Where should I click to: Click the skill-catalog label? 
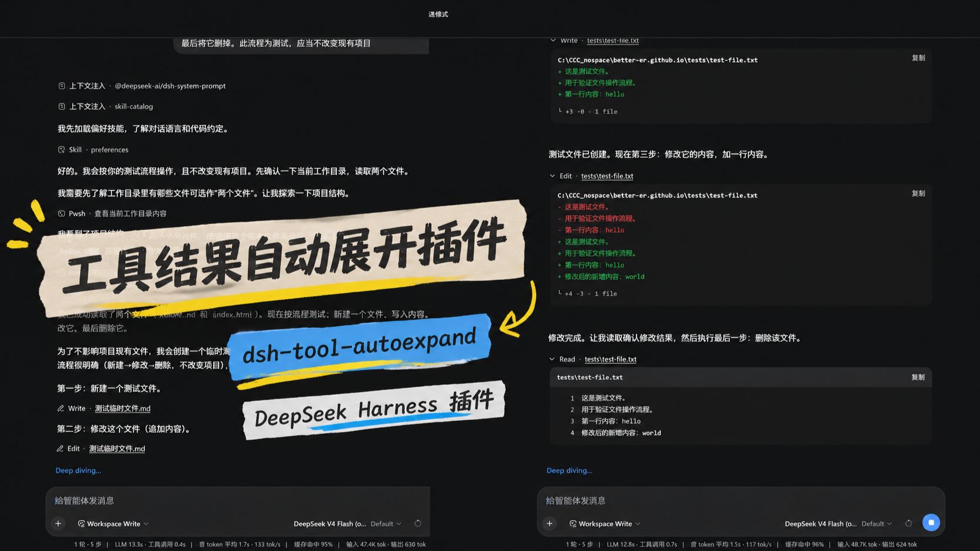tap(134, 106)
